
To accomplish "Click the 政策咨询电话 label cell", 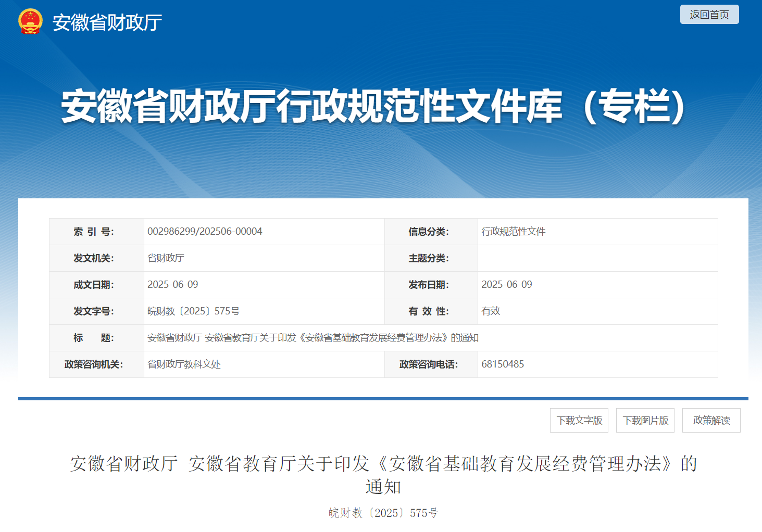I will (431, 364).
